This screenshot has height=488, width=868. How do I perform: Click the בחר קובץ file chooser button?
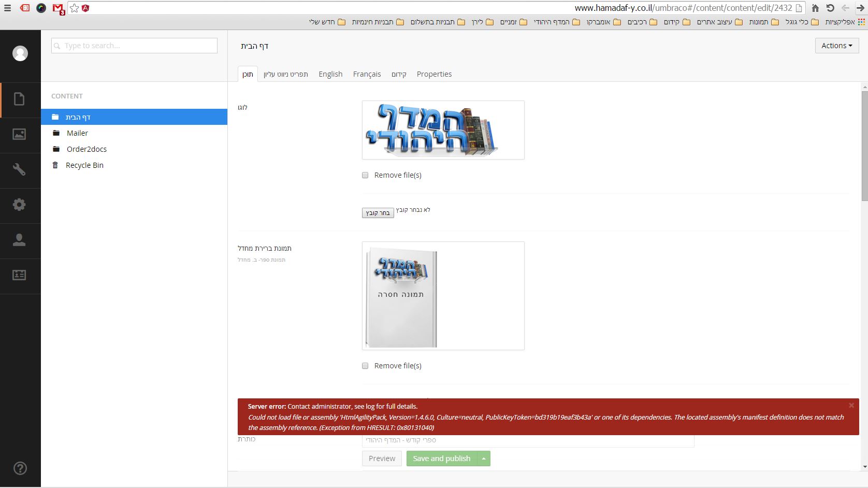(378, 213)
